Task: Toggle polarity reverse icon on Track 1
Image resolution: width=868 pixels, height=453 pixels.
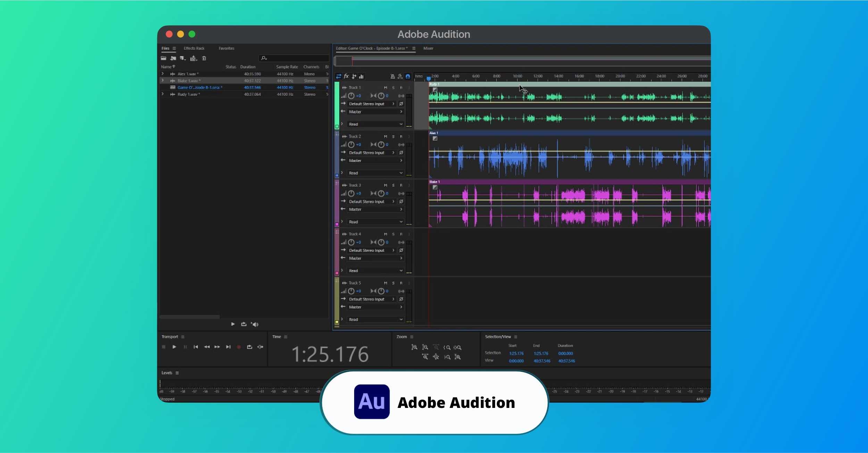Action: (401, 104)
